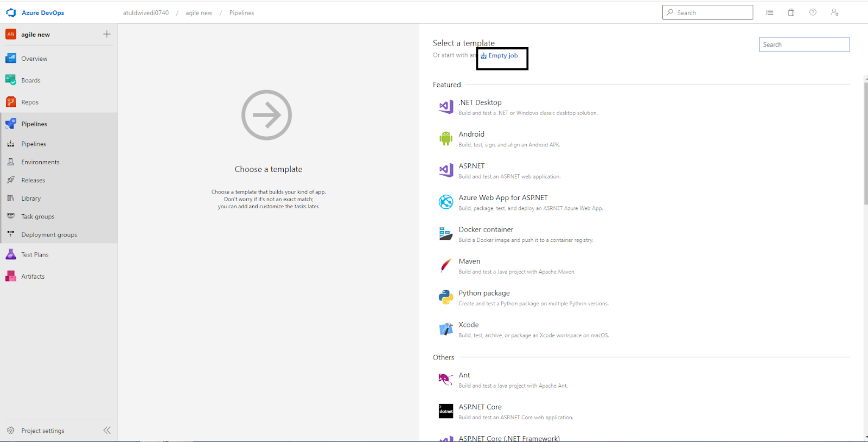
Task: Open Test Plans flask icon
Action: [11, 254]
